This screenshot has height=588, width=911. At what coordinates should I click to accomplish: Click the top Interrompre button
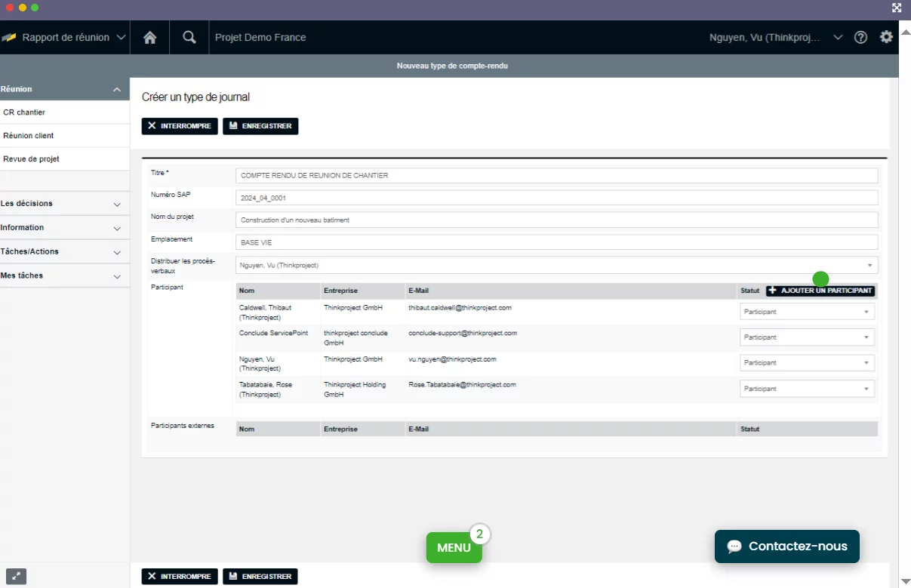180,126
